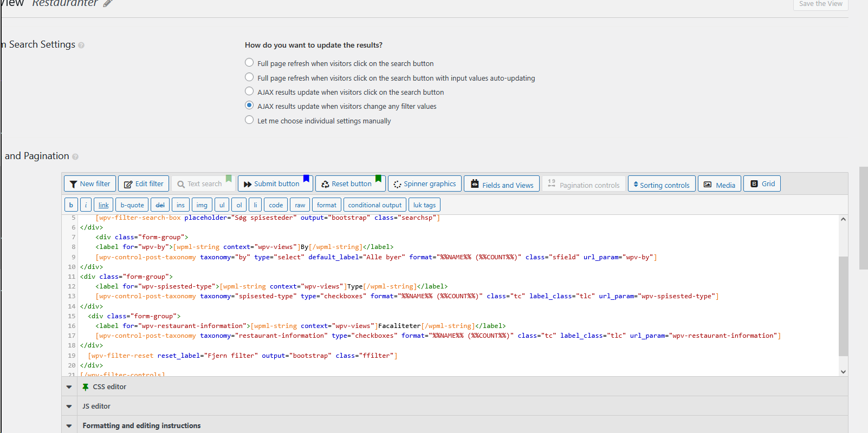
Task: Click the New filter button label
Action: (95, 184)
